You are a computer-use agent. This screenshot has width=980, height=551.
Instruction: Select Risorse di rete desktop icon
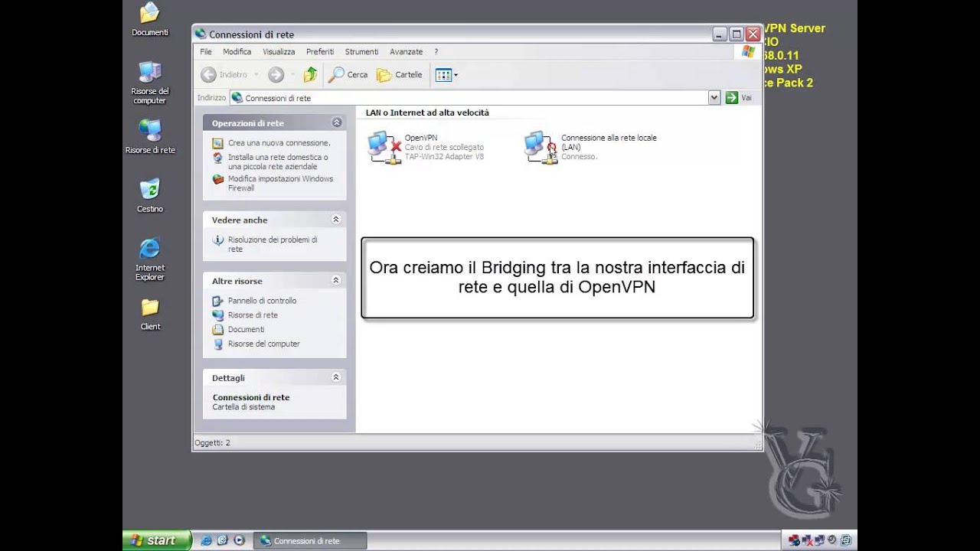click(150, 136)
